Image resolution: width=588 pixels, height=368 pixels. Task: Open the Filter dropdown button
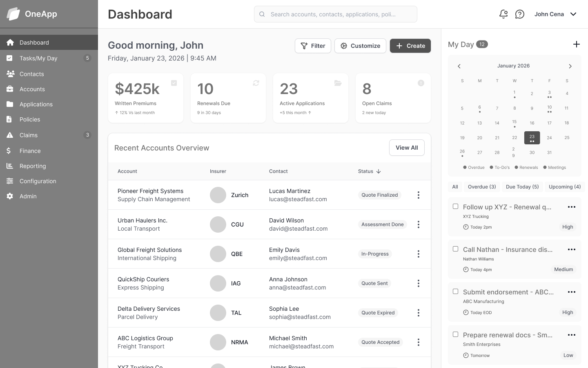[313, 46]
